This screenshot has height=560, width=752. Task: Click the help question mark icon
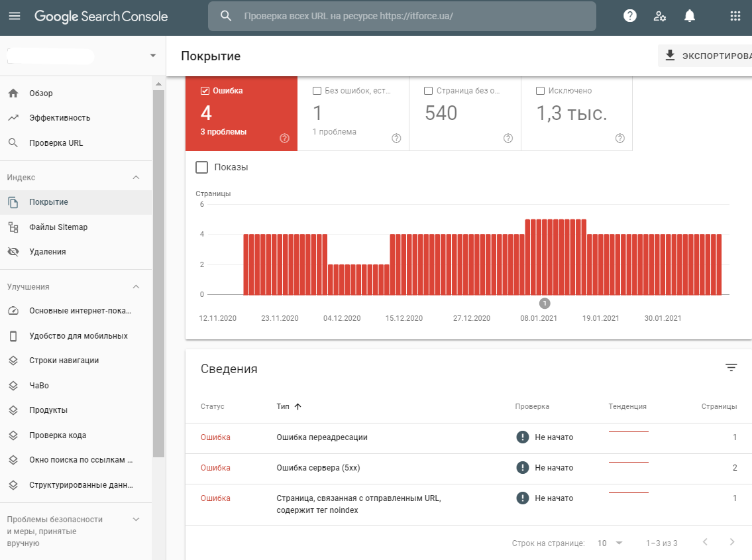(630, 16)
